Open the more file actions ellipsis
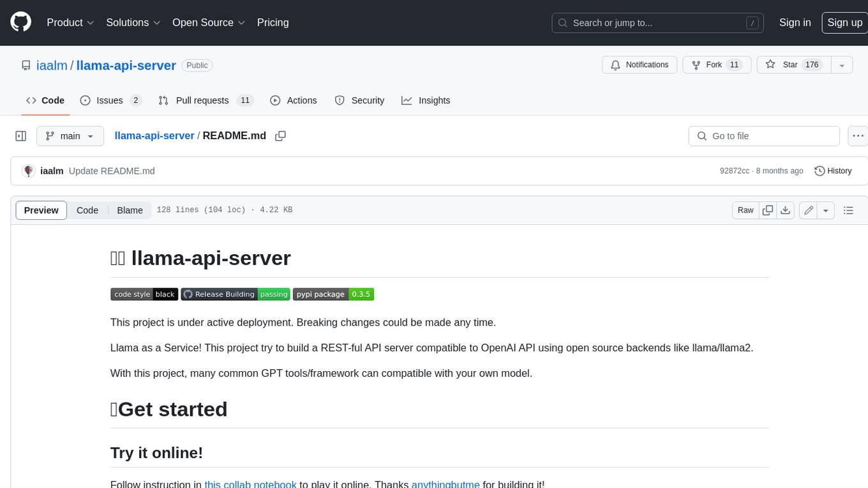Image resolution: width=868 pixels, height=488 pixels. point(858,136)
